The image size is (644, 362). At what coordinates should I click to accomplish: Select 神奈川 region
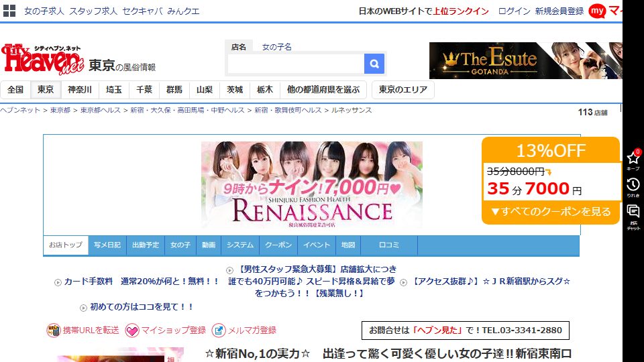click(80, 90)
